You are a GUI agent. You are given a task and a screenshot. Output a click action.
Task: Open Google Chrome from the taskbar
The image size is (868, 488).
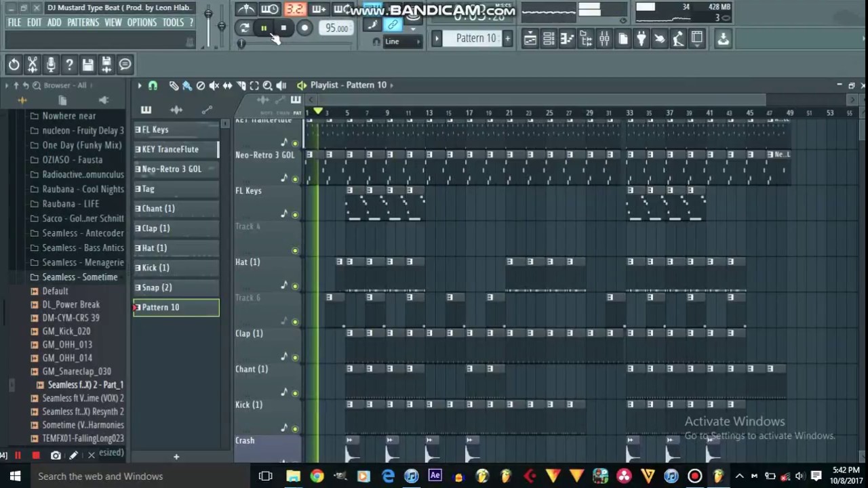coord(317,476)
